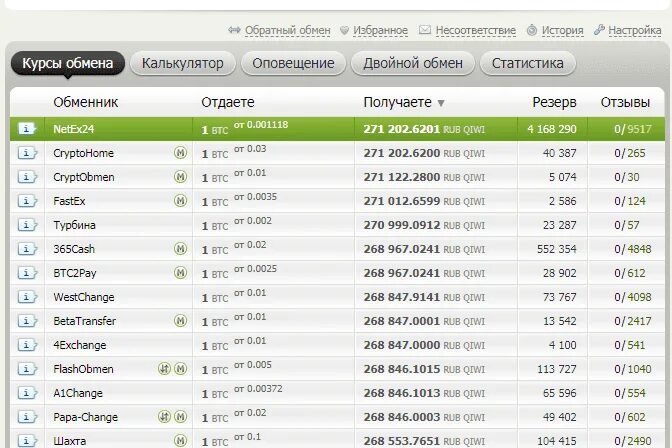
Task: Open the CryptObmen exchanger
Action: point(84,177)
